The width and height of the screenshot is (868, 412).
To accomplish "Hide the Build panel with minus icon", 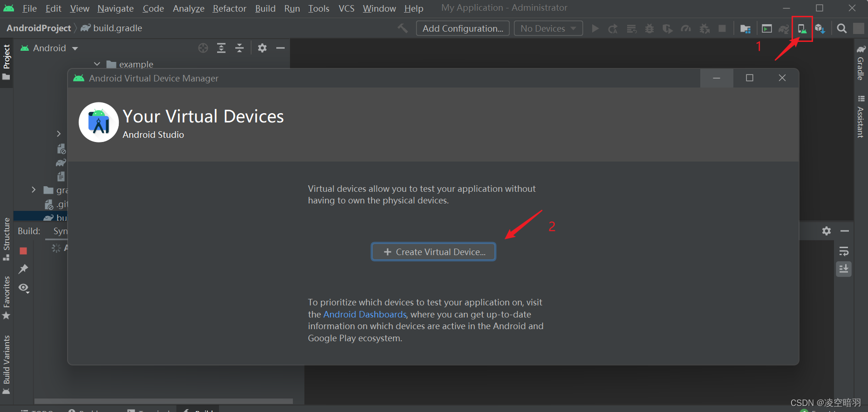I will (x=845, y=231).
